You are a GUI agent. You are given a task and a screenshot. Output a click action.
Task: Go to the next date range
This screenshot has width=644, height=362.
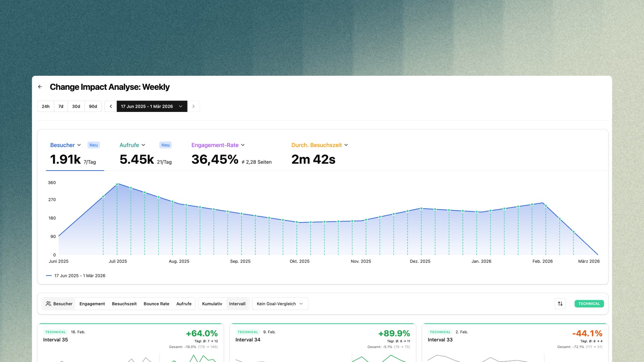click(194, 106)
